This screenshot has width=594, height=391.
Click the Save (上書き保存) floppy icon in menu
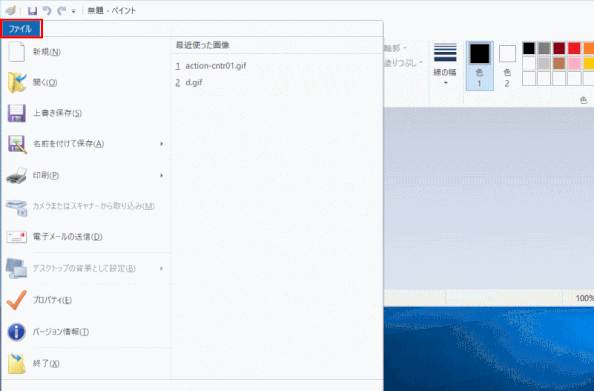(x=17, y=113)
